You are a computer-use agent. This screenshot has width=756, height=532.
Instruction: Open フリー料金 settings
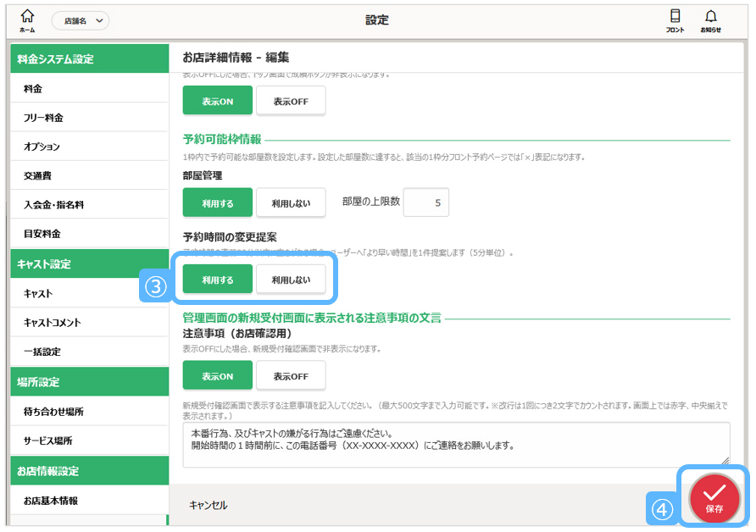[x=89, y=118]
